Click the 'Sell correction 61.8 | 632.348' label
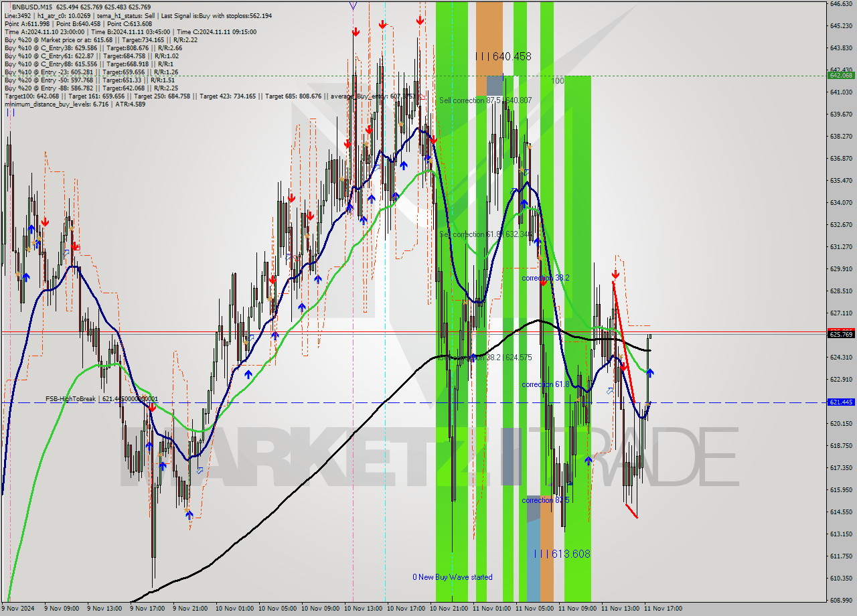 pyautogui.click(x=485, y=234)
